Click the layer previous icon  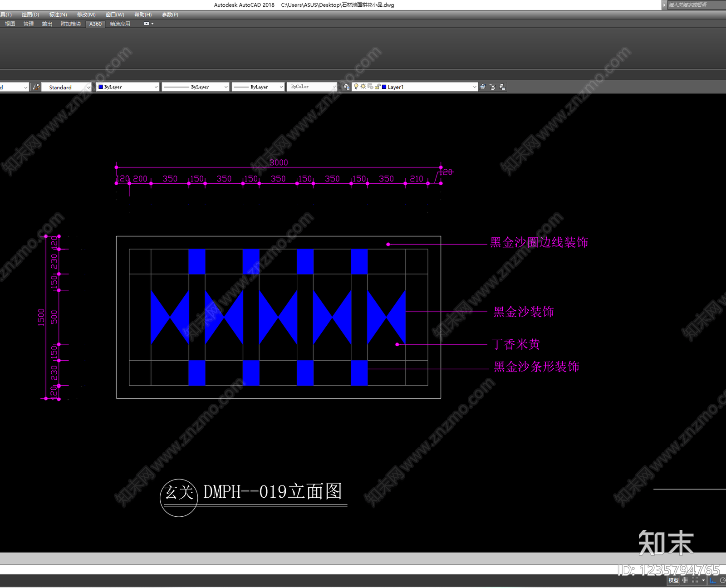493,87
